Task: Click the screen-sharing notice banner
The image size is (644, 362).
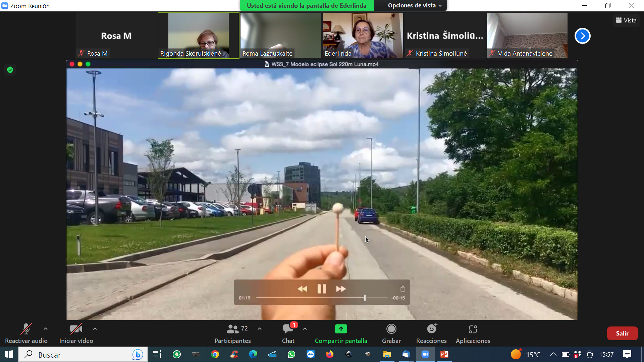Action: [x=307, y=5]
